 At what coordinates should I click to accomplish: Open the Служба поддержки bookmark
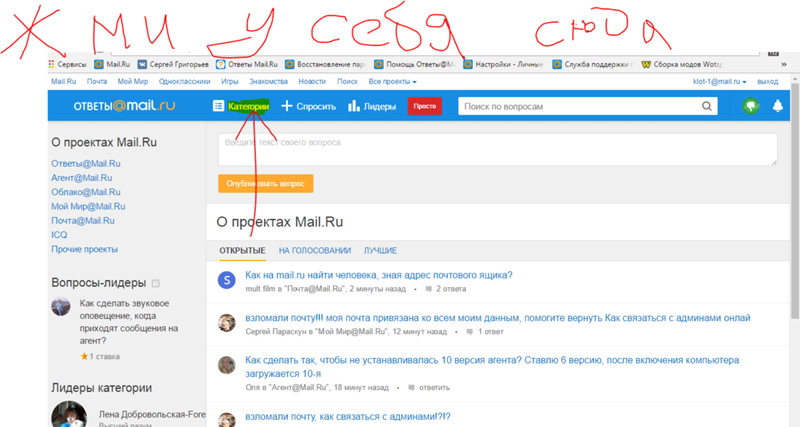593,64
